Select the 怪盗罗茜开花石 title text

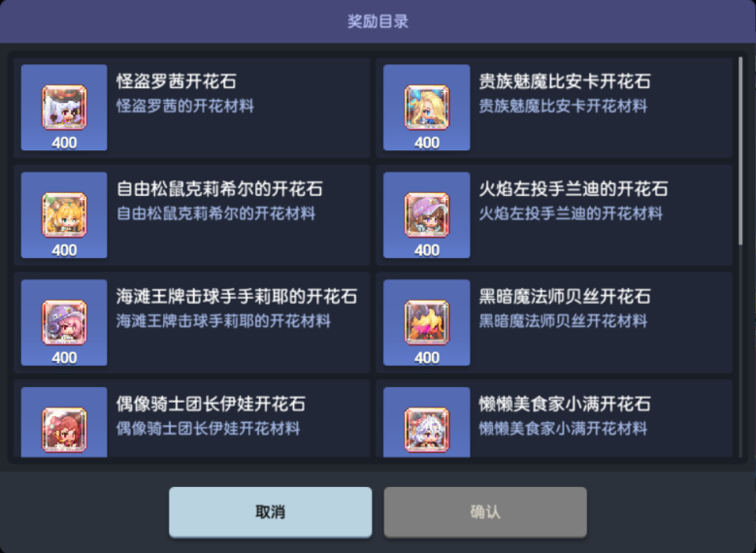pyautogui.click(x=177, y=81)
